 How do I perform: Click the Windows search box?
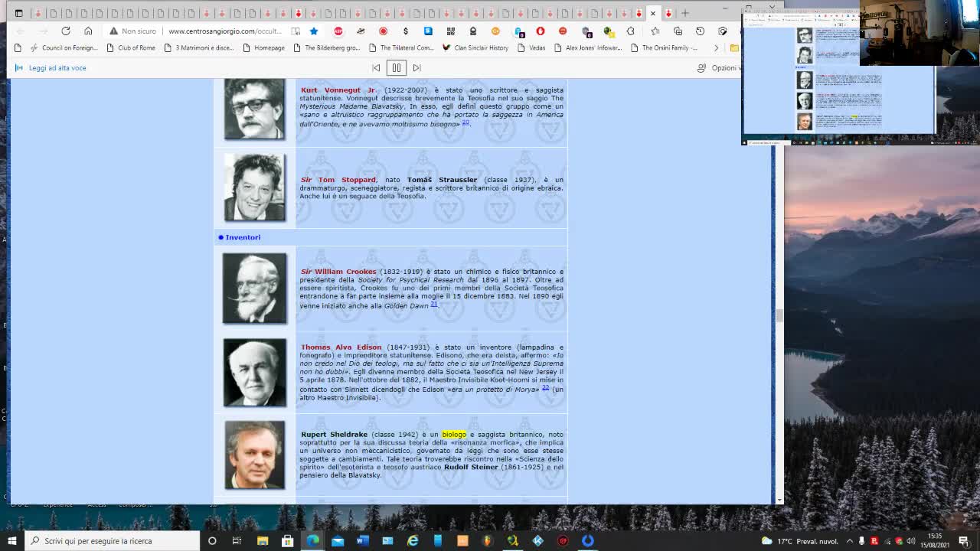click(x=112, y=540)
